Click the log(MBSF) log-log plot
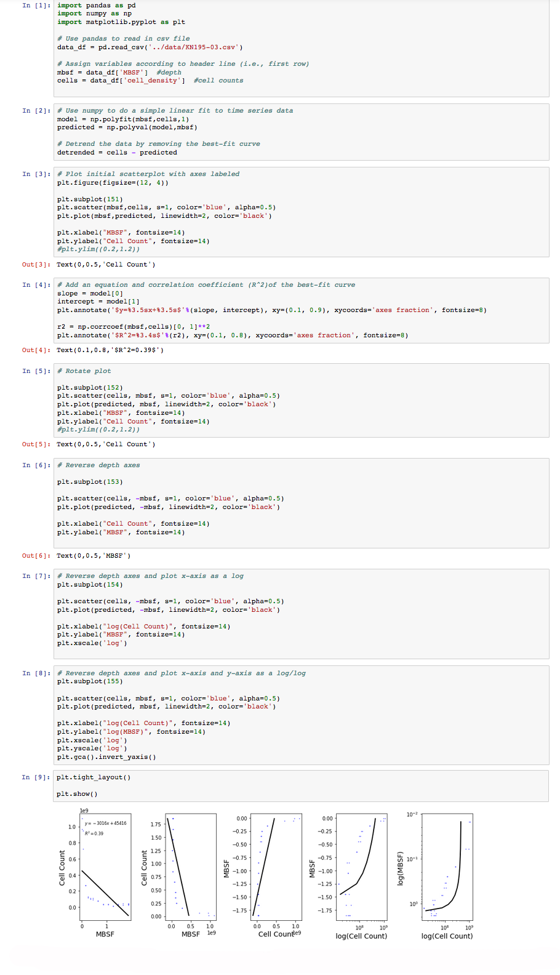560x975 pixels. [x=447, y=865]
